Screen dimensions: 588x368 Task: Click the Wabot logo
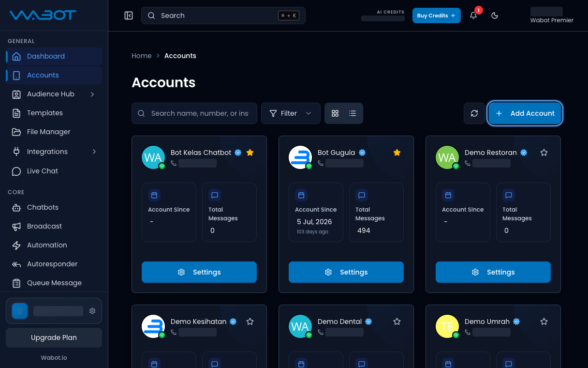point(43,15)
